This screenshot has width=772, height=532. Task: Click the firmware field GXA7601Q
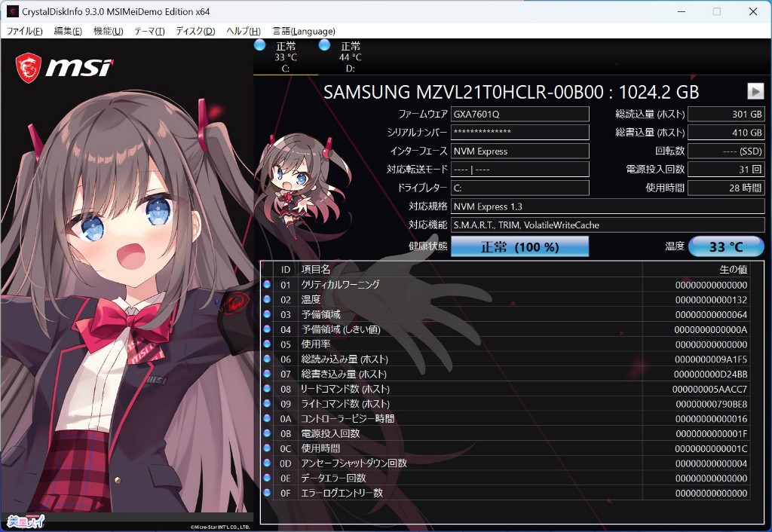[x=519, y=114]
